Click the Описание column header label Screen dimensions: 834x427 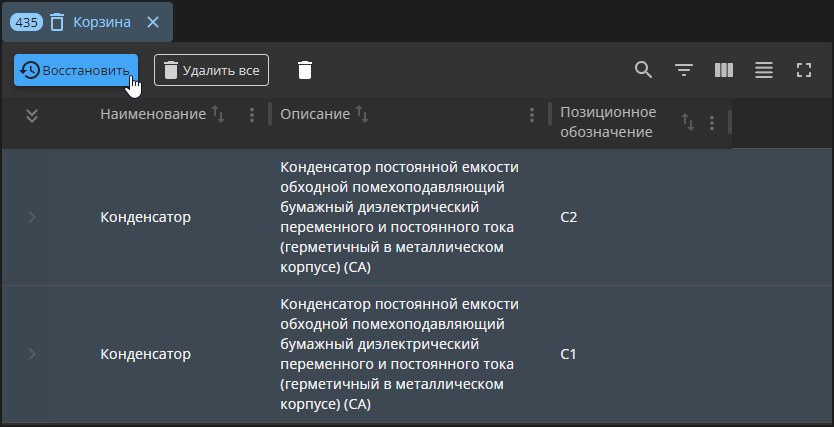(x=315, y=114)
